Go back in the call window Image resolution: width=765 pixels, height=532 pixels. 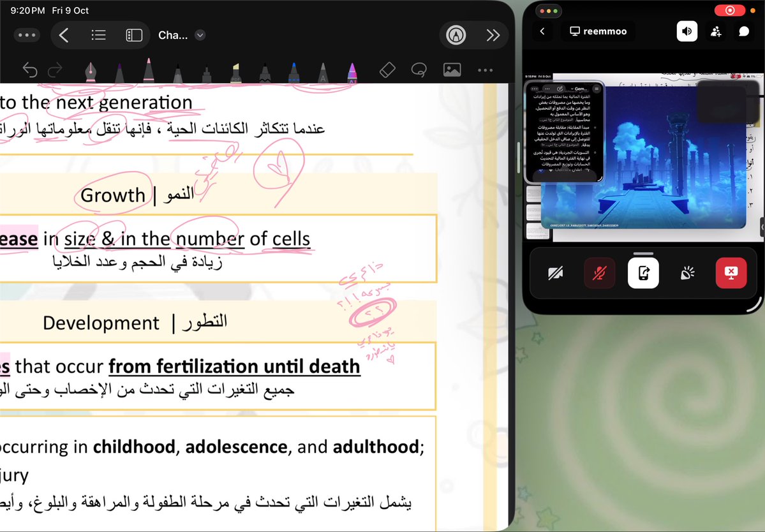pyautogui.click(x=542, y=31)
